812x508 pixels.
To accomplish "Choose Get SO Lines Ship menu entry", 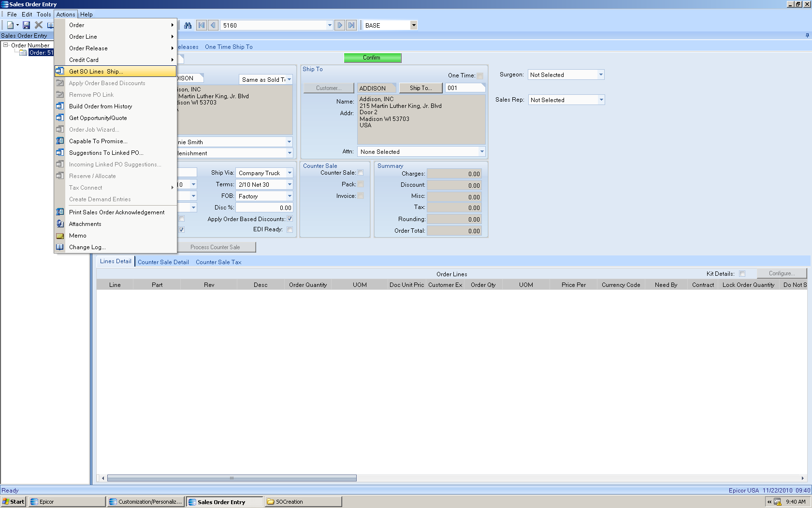I will [116, 71].
